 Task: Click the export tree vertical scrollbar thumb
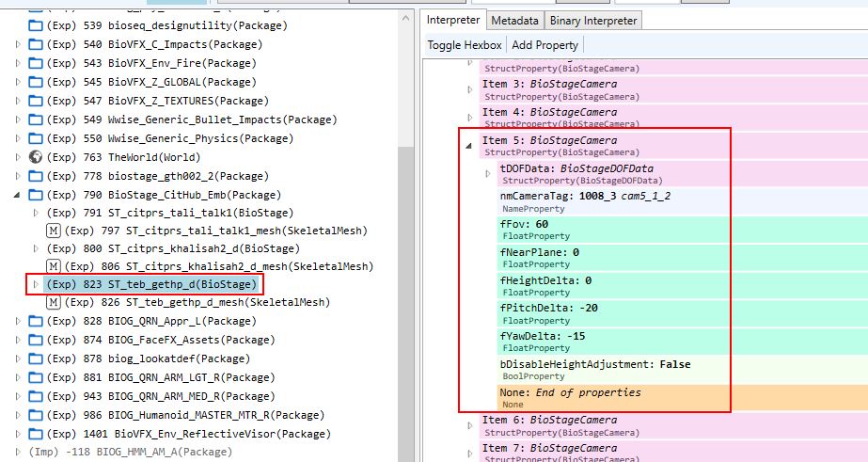click(405, 305)
